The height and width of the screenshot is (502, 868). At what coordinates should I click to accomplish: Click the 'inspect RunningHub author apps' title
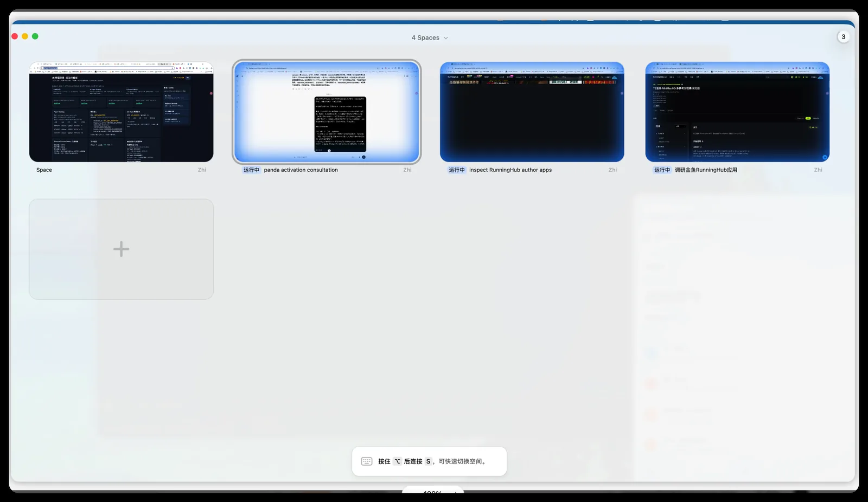pos(510,170)
